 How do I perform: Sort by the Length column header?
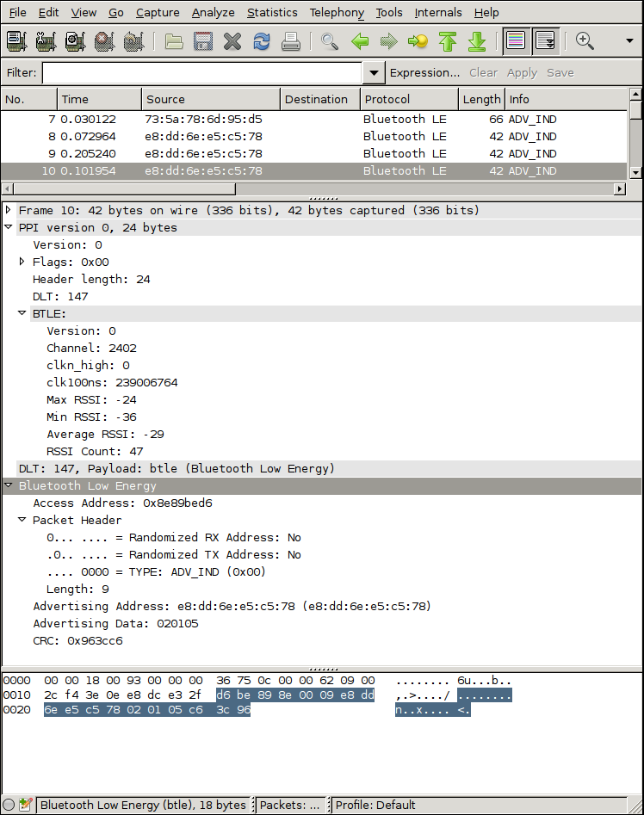[x=481, y=99]
